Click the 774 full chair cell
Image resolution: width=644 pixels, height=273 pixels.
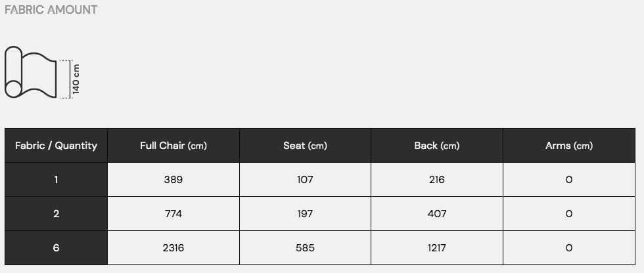[x=173, y=214]
